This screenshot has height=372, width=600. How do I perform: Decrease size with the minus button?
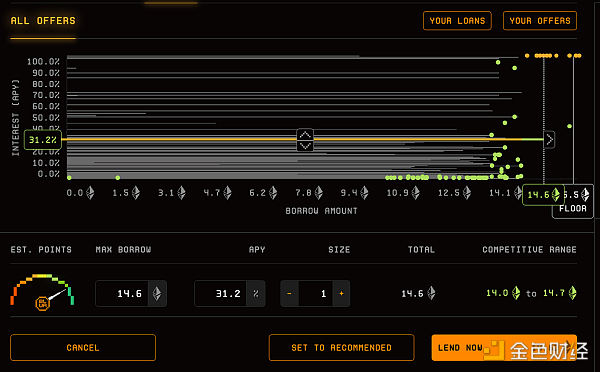(x=289, y=294)
